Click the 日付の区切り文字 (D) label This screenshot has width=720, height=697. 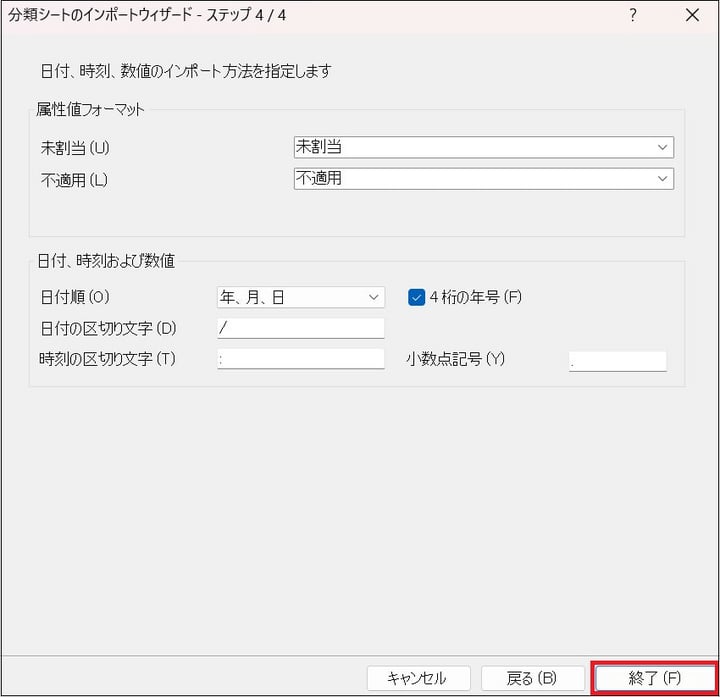tap(108, 328)
